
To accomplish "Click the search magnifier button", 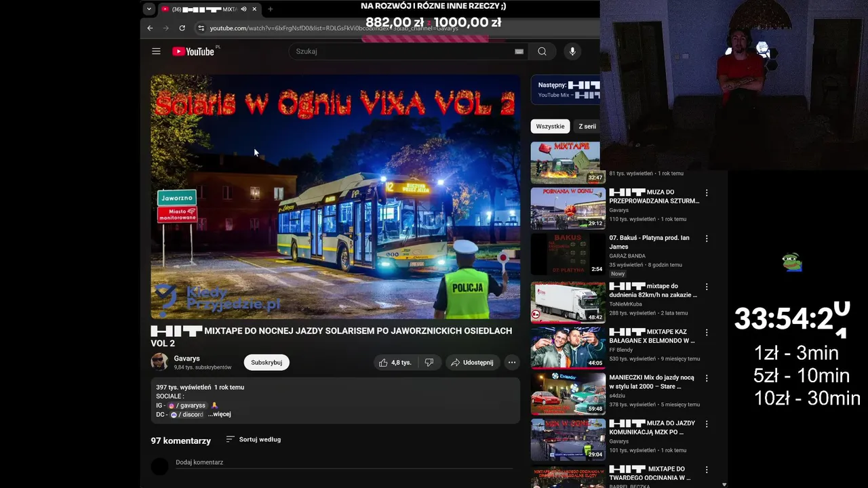I will coord(542,52).
